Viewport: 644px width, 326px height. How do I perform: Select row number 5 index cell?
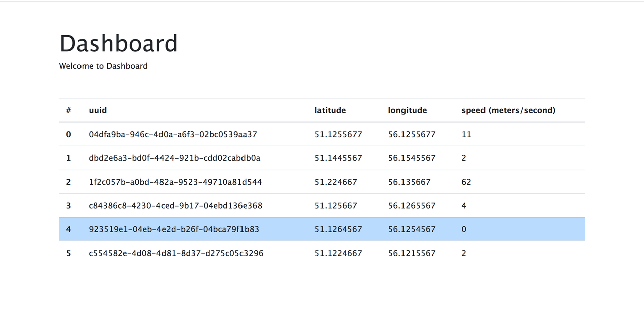(69, 253)
